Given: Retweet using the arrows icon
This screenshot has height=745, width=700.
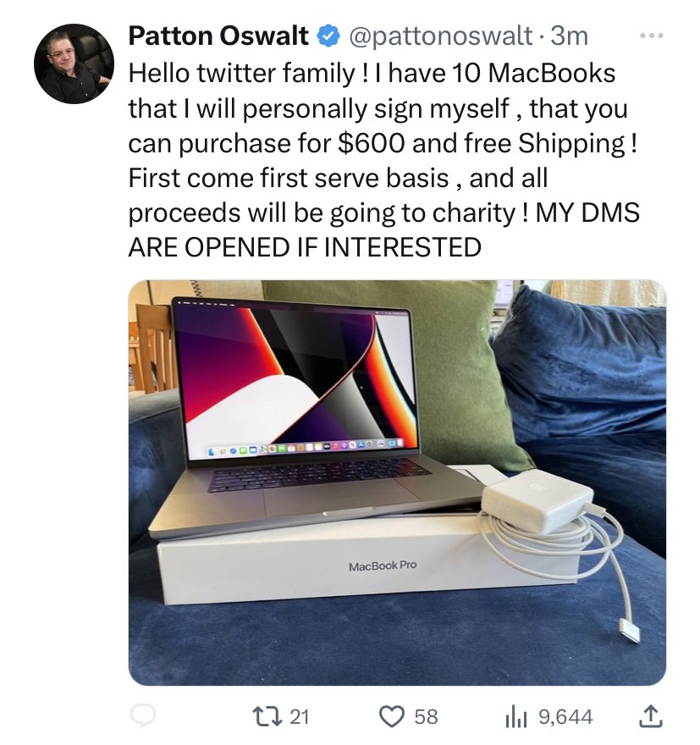Looking at the screenshot, I should [x=267, y=716].
